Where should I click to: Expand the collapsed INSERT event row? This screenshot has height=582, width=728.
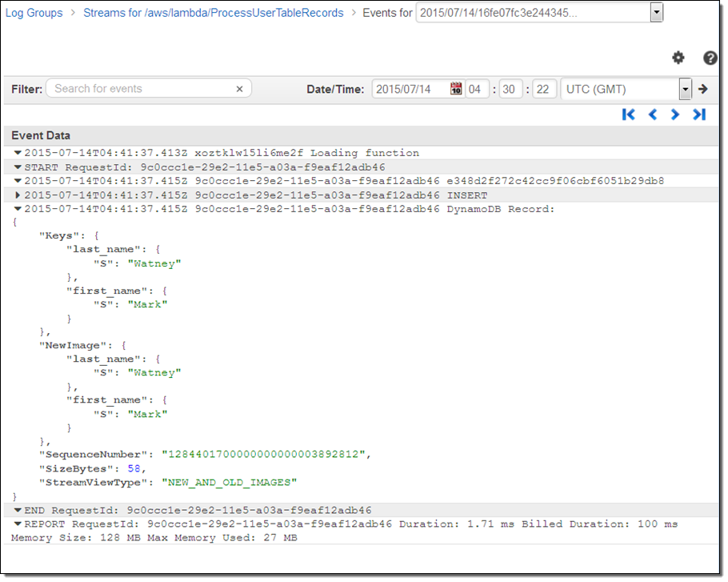[18, 195]
